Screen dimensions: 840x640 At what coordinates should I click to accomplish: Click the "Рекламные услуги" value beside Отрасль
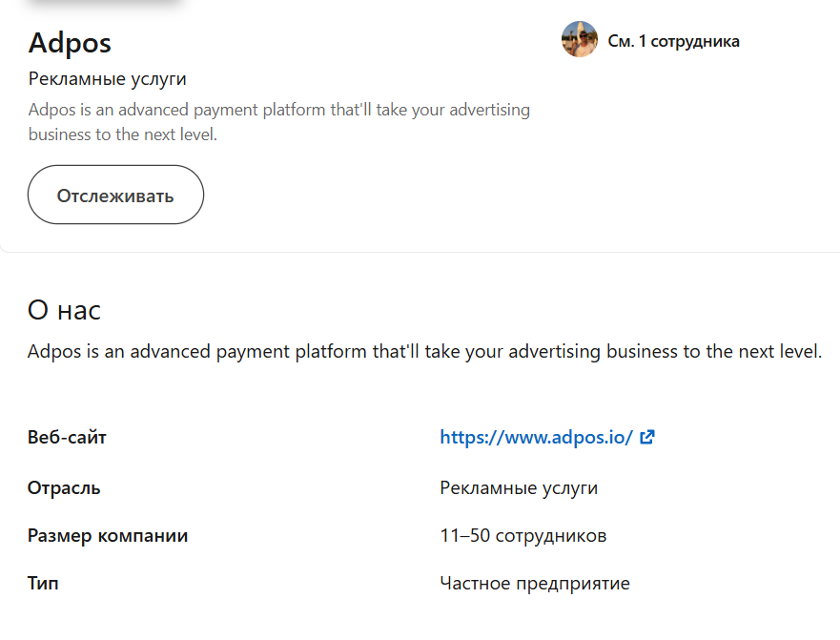pos(519,488)
